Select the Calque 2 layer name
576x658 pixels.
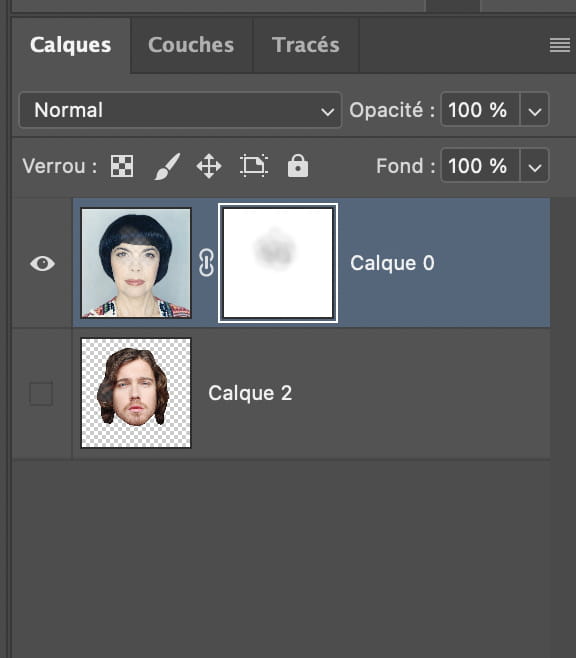tap(250, 393)
